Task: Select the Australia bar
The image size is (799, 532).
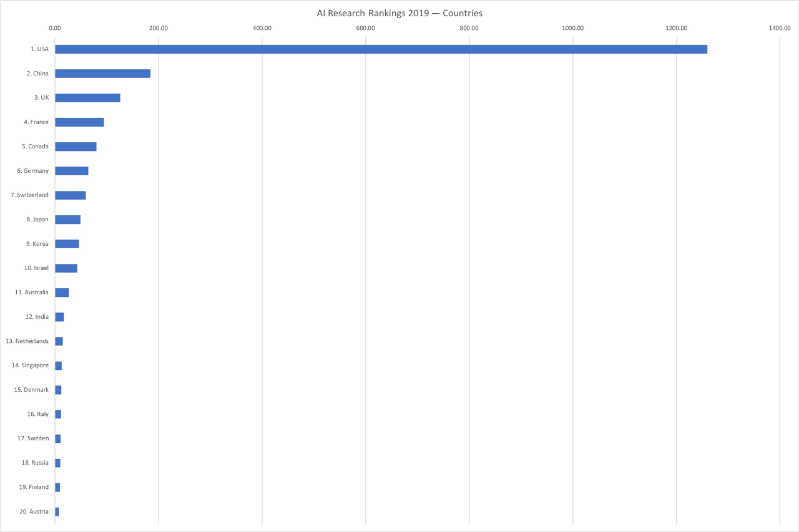Action: point(62,293)
